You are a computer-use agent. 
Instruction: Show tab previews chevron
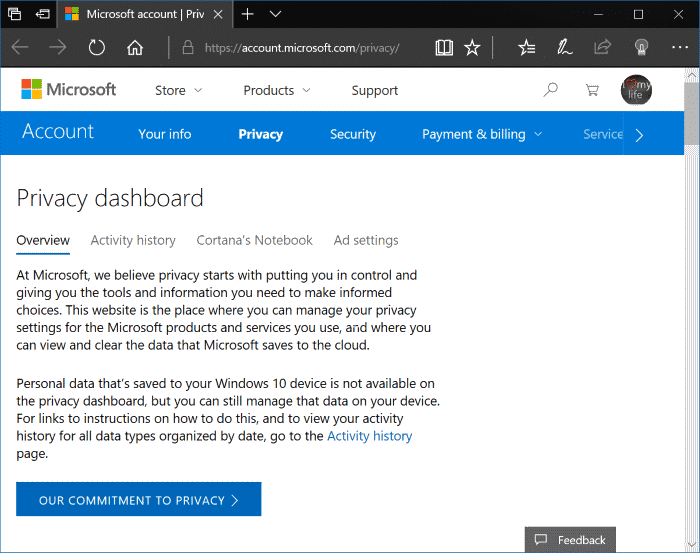click(x=275, y=14)
